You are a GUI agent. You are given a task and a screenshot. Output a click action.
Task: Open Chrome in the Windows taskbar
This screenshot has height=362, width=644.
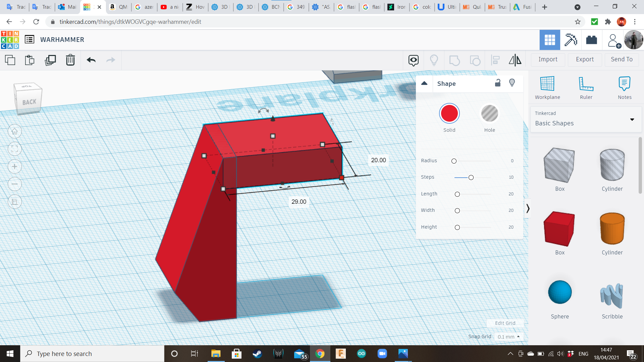click(320, 354)
